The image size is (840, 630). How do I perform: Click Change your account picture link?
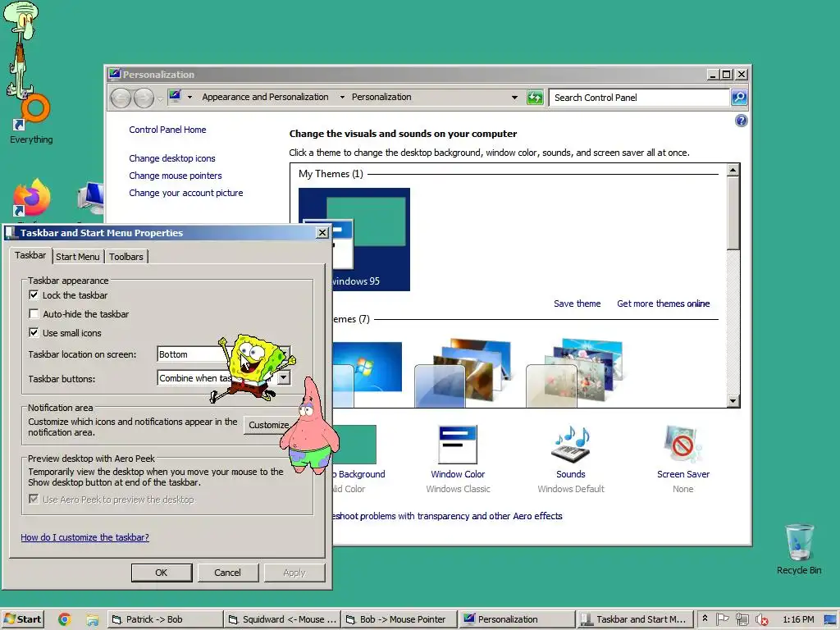click(x=186, y=193)
